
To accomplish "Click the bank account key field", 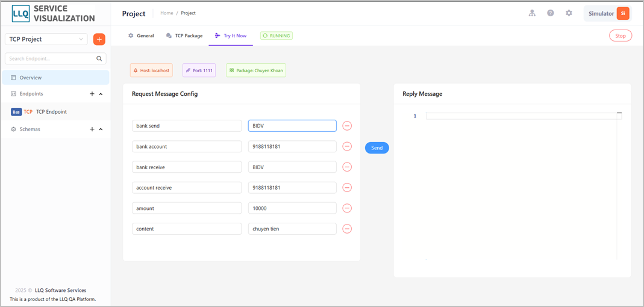I will [187, 146].
